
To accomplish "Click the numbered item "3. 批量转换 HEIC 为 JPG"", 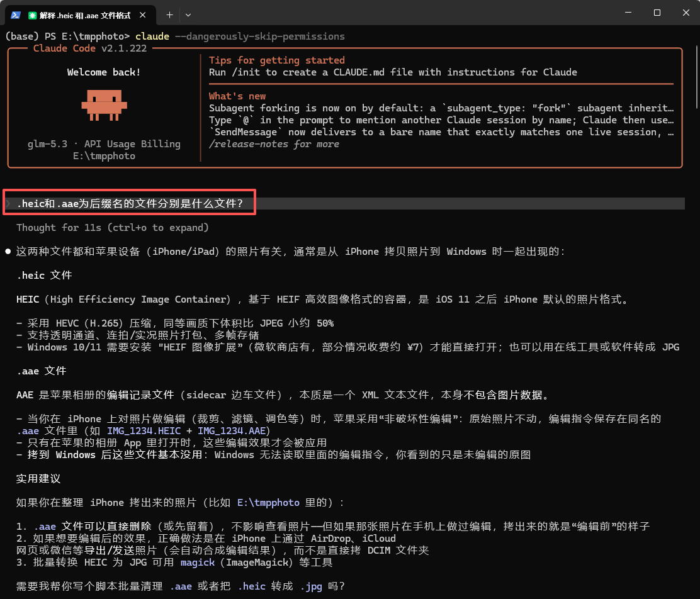I will click(174, 563).
